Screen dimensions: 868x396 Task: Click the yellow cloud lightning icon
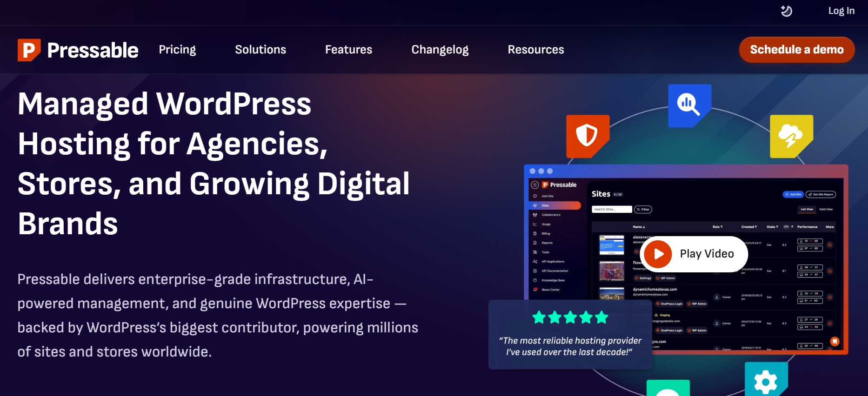coord(791,136)
